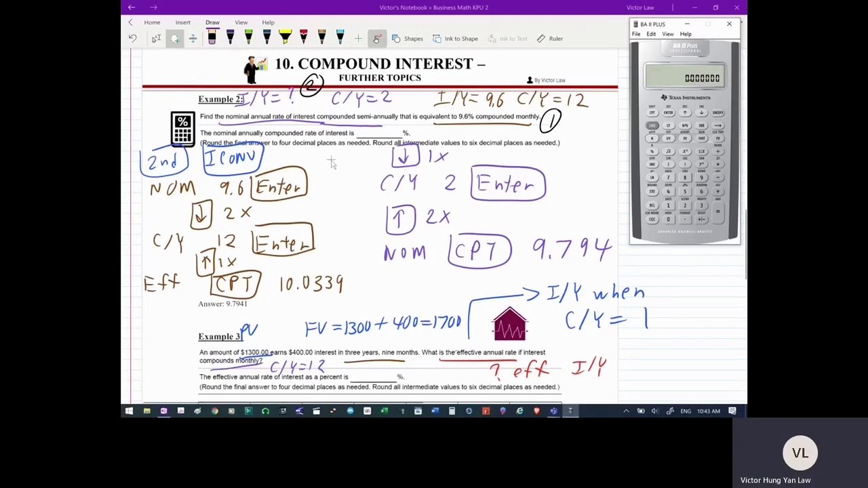Image resolution: width=868 pixels, height=488 pixels.
Task: Choose the Select Objects or Type Text tool
Action: [x=156, y=39]
